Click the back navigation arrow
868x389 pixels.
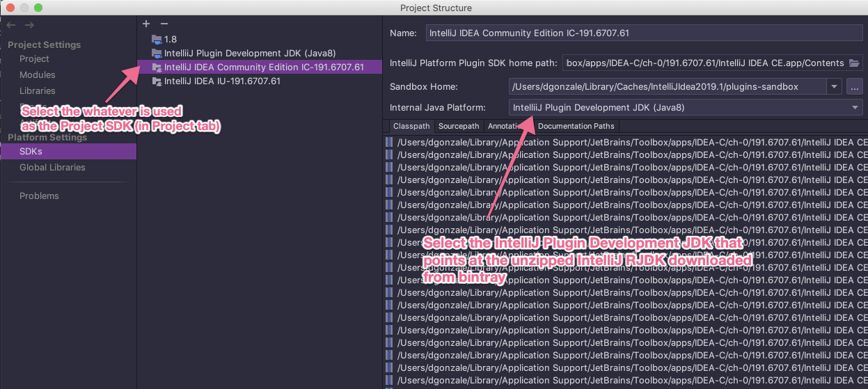[x=10, y=25]
